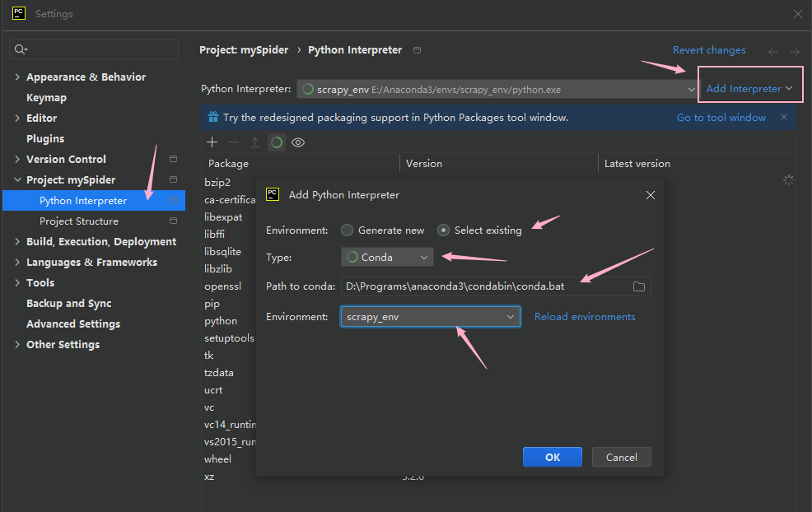This screenshot has width=812, height=512.
Task: Select the python package row
Action: tap(221, 321)
